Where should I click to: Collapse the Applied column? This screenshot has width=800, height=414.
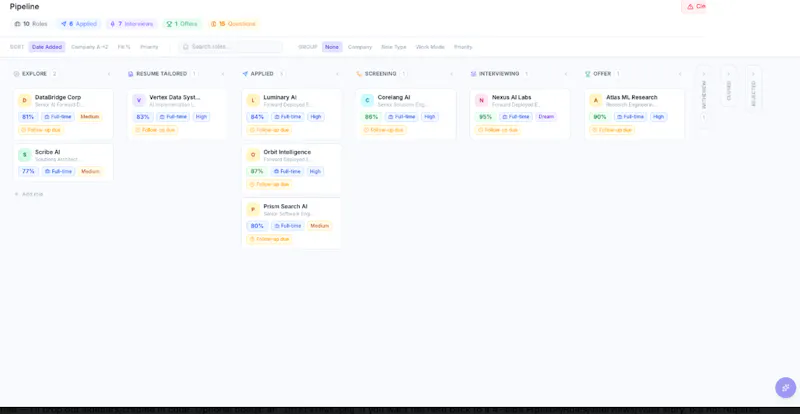tap(337, 74)
